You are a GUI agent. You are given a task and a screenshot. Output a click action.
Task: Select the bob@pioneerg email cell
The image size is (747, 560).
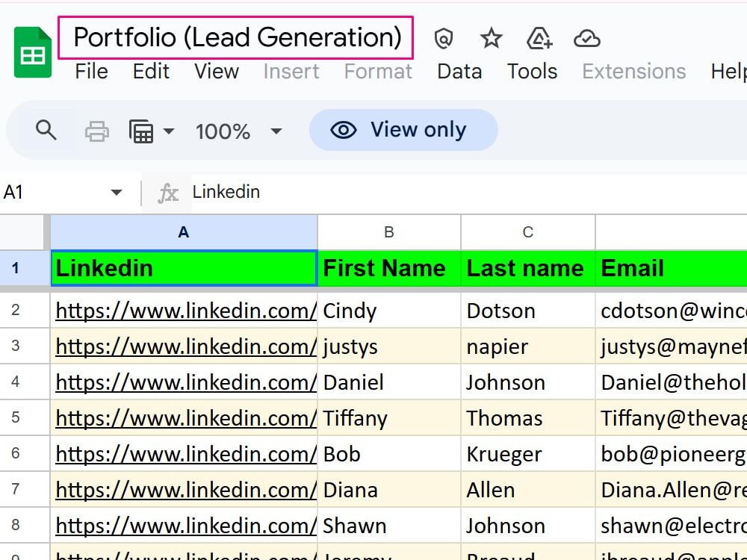pos(672,453)
